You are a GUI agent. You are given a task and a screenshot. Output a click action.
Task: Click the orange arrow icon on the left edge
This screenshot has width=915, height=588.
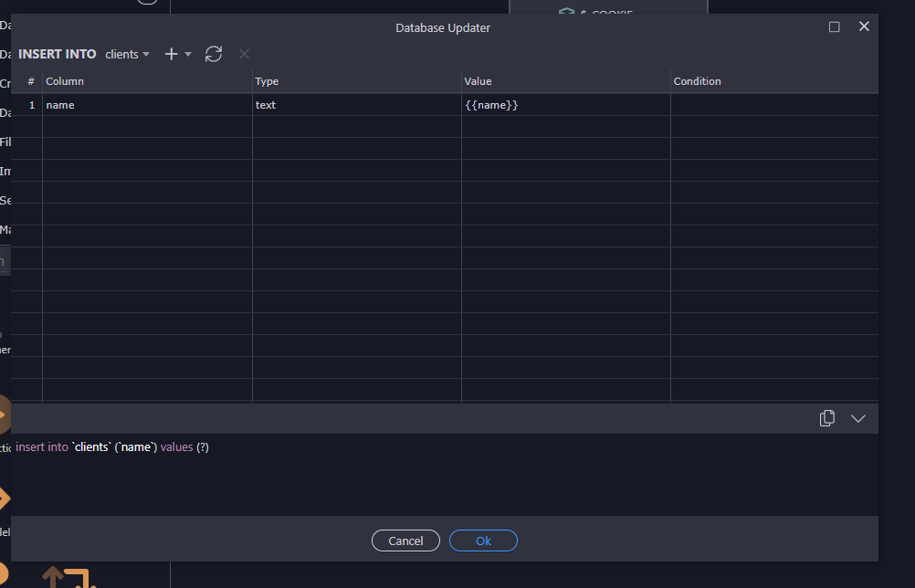[4, 415]
